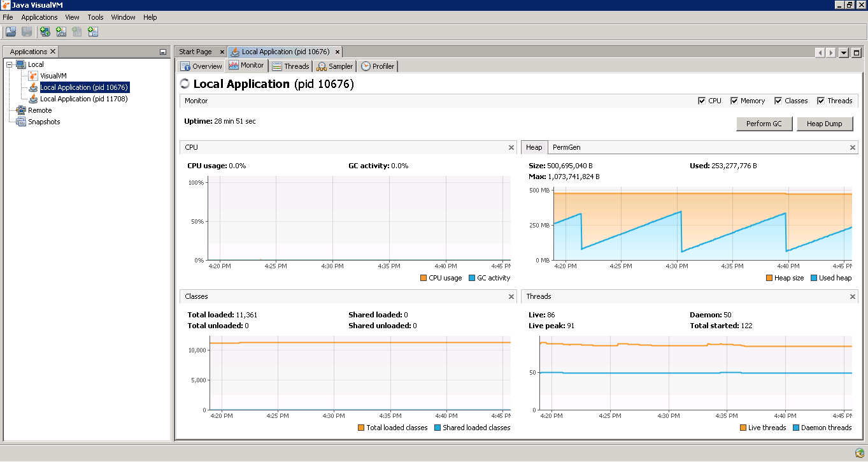The height and width of the screenshot is (462, 868).
Task: Close the Classes graph panel
Action: tap(511, 296)
